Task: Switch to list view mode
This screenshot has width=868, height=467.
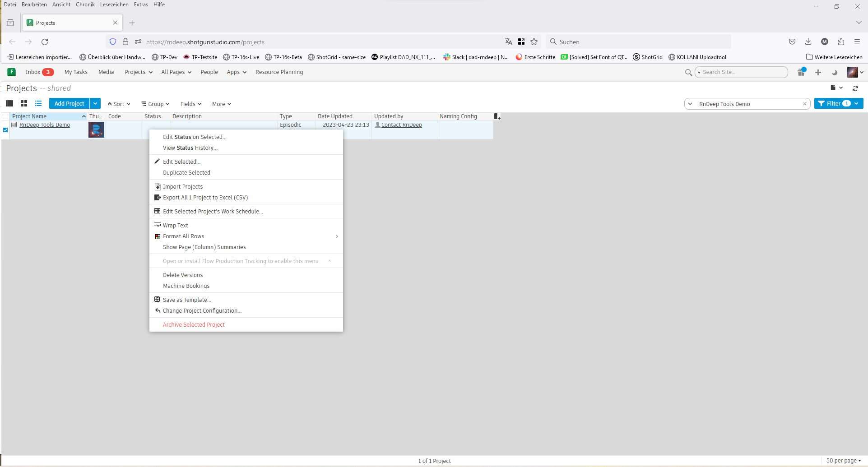Action: click(38, 104)
